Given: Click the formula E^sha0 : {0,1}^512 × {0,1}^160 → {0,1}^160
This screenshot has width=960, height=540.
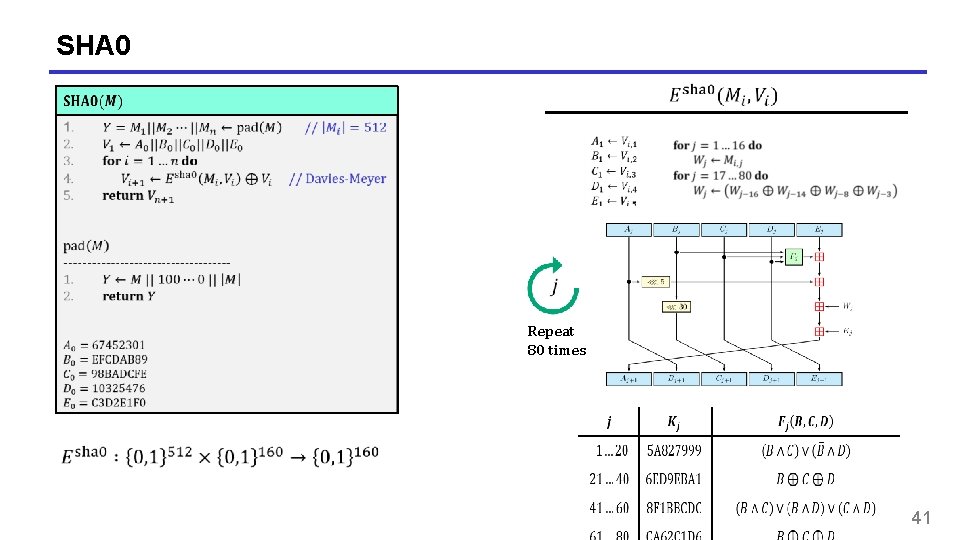Looking at the screenshot, I should (x=220, y=456).
